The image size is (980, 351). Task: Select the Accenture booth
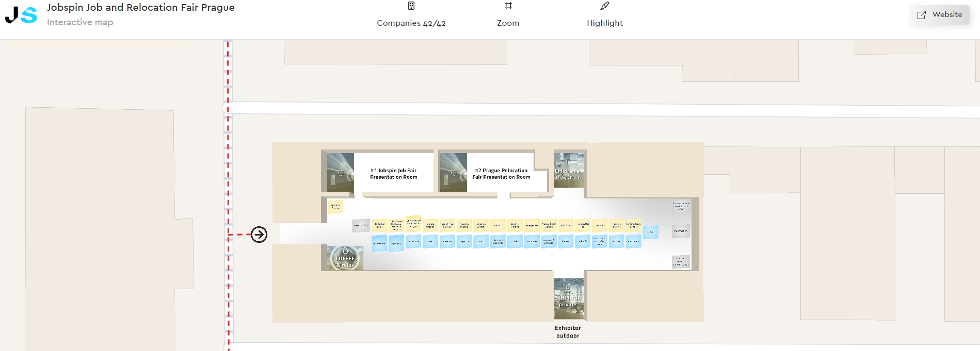point(413,241)
